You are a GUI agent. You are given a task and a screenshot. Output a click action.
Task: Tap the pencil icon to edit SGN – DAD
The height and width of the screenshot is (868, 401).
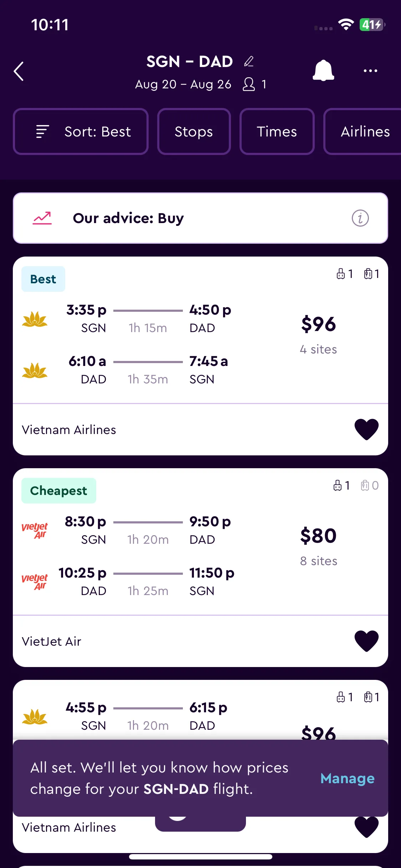[249, 62]
